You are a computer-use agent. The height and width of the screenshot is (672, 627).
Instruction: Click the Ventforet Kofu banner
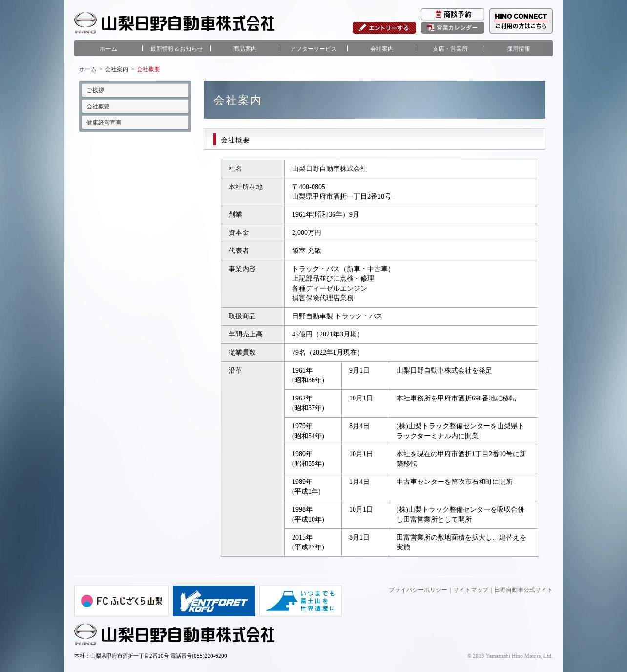[x=214, y=601]
